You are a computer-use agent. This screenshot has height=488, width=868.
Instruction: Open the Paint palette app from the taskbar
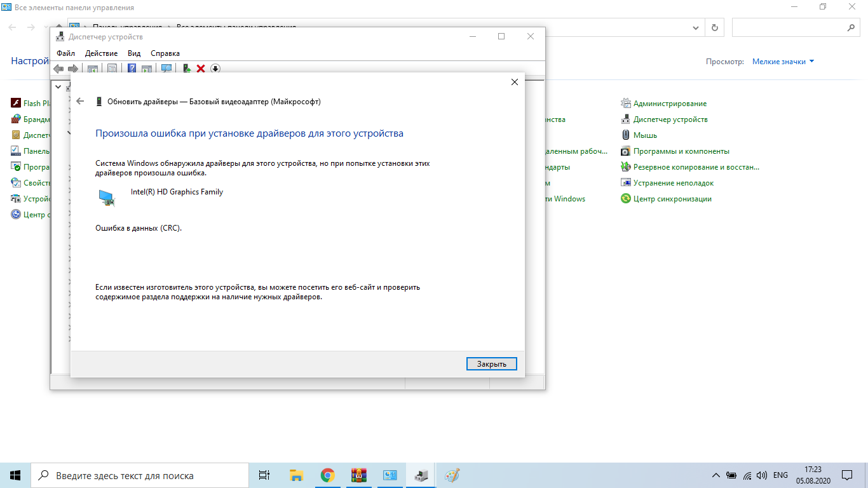(452, 475)
